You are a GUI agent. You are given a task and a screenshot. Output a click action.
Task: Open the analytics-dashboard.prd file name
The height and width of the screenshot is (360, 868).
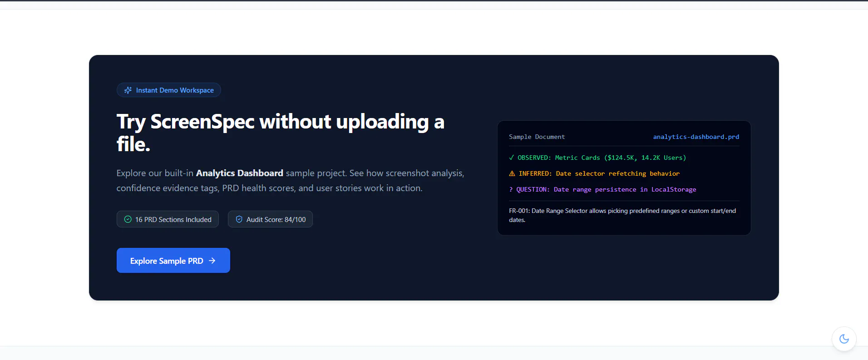pos(696,137)
